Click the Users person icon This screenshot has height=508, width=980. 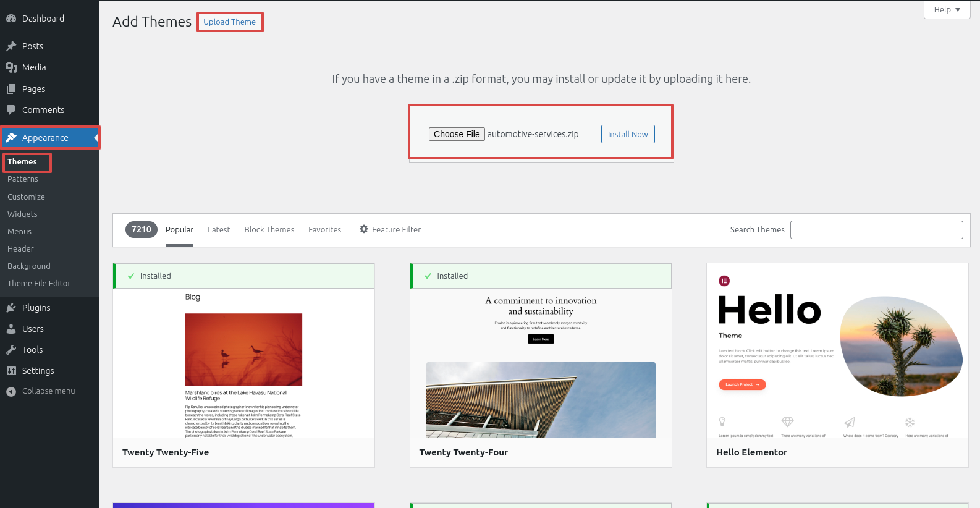[x=11, y=329]
